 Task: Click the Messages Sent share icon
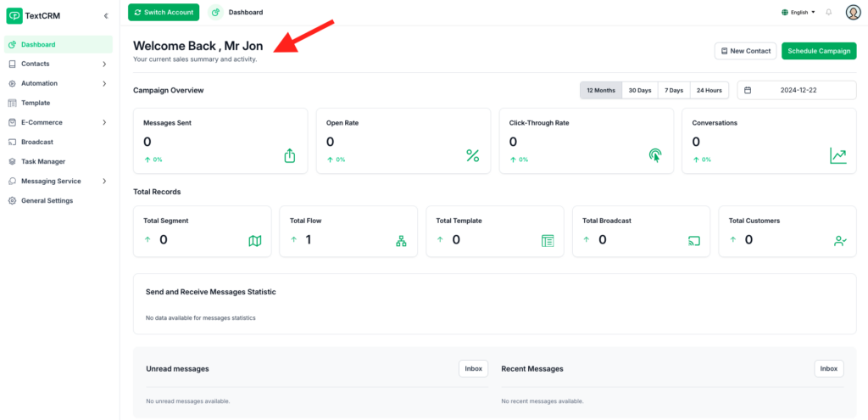(x=290, y=155)
